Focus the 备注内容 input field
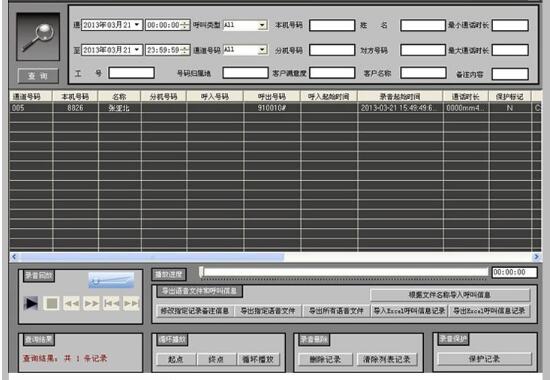 (510, 74)
